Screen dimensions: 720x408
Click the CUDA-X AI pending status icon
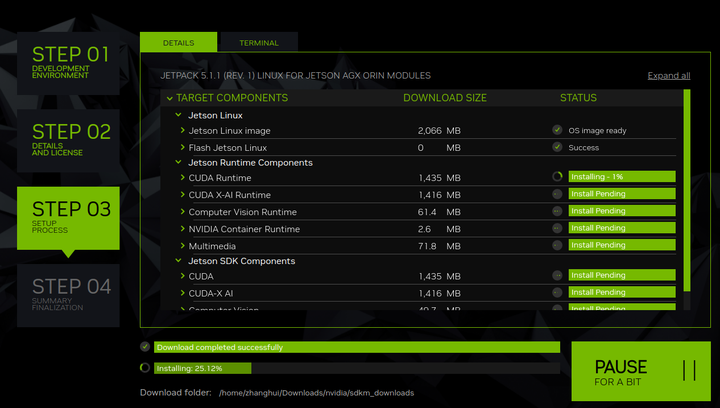tap(557, 292)
